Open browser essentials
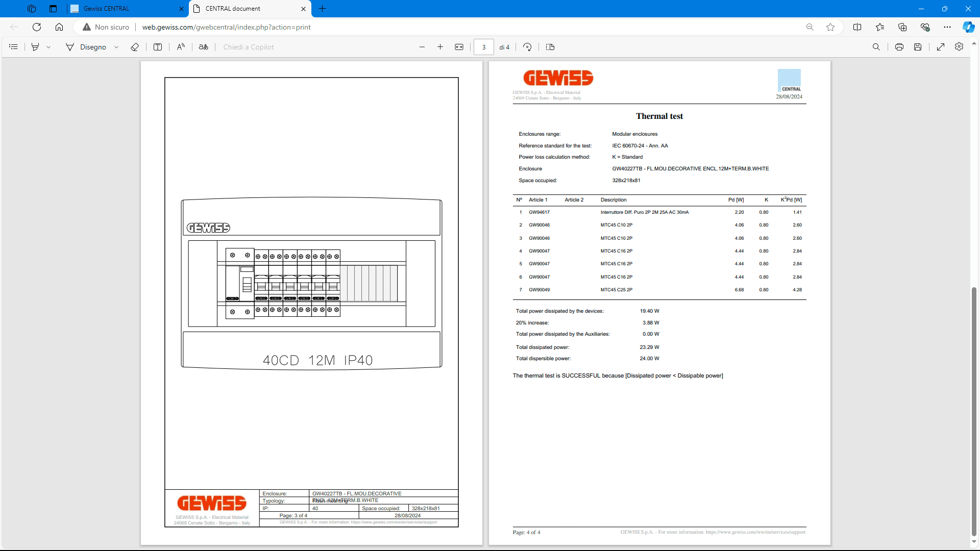The height and width of the screenshot is (551, 980). pos(925,27)
